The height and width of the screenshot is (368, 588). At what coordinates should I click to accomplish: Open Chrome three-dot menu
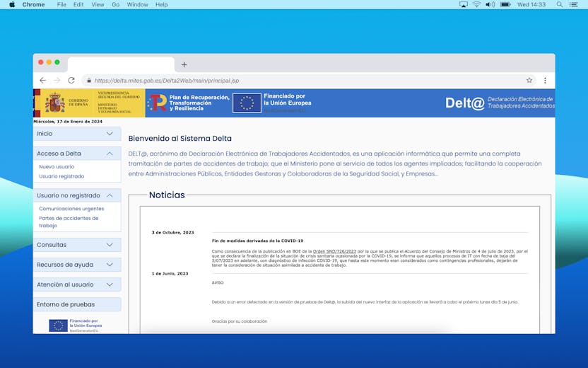[x=545, y=81]
